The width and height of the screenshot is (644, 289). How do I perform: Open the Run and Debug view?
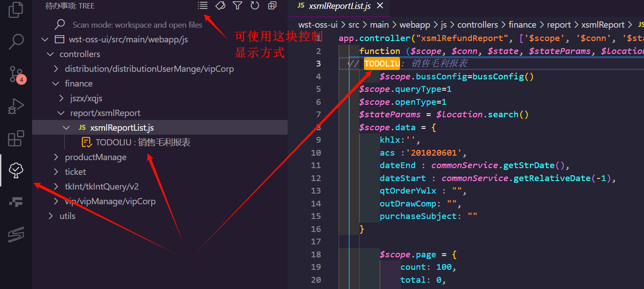coord(16,107)
